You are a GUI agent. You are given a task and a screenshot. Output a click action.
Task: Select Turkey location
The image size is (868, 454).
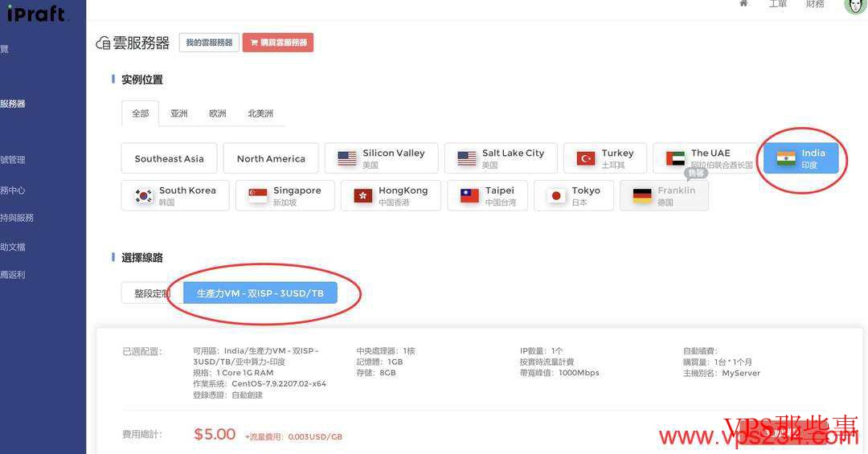point(605,158)
